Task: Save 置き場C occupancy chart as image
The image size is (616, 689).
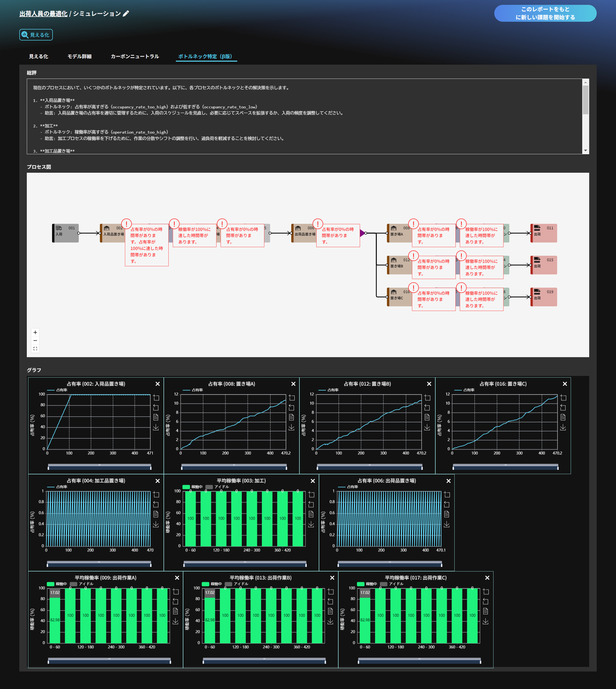Action: (x=563, y=427)
